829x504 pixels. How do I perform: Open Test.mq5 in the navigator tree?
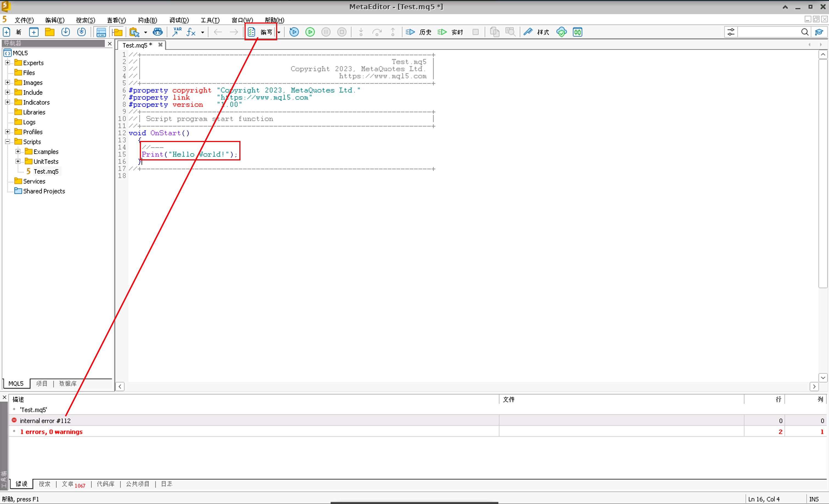[46, 171]
